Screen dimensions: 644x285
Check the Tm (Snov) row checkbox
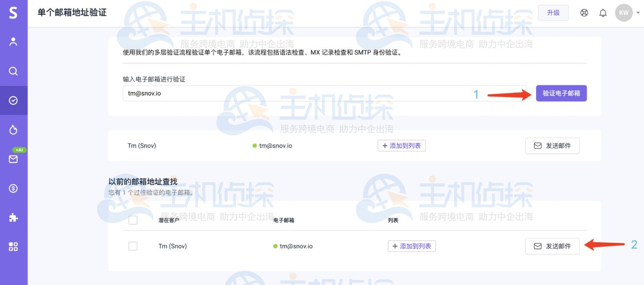click(133, 246)
